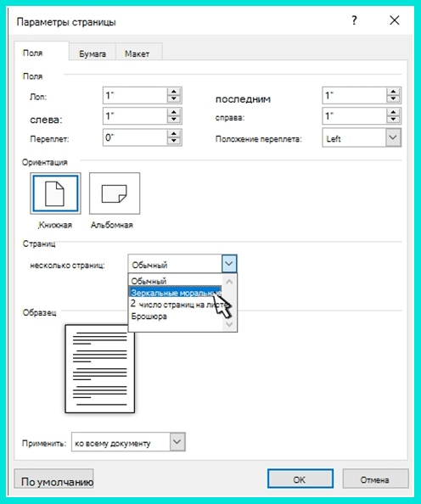Increase the top margin with up arrow
Image resolution: width=421 pixels, height=504 pixels.
click(174, 92)
